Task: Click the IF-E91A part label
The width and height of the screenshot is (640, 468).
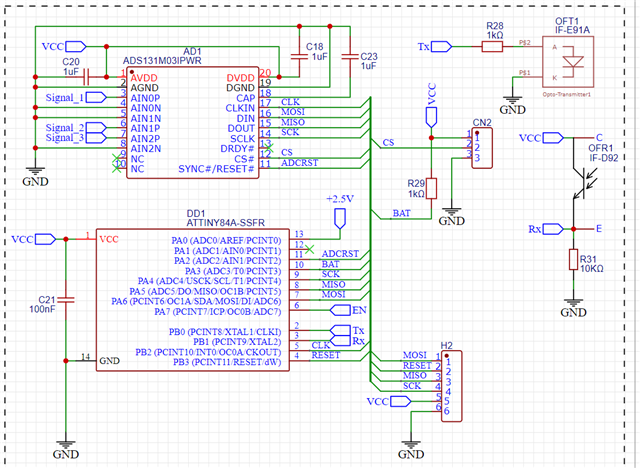Action: point(572,30)
